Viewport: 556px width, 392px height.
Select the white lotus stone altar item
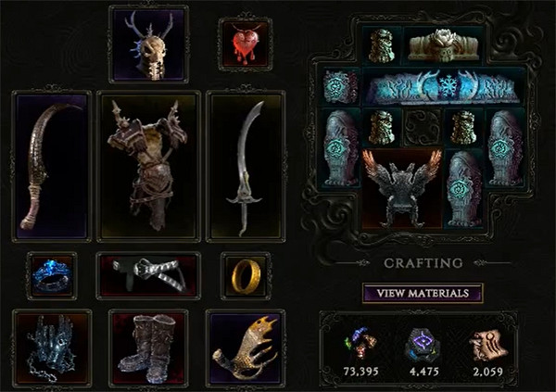[444, 45]
